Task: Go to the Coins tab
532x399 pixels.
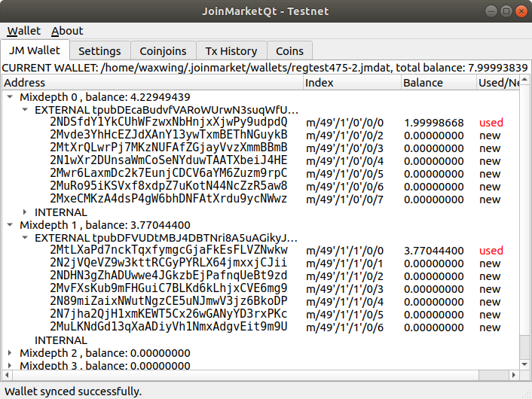Action: point(289,51)
